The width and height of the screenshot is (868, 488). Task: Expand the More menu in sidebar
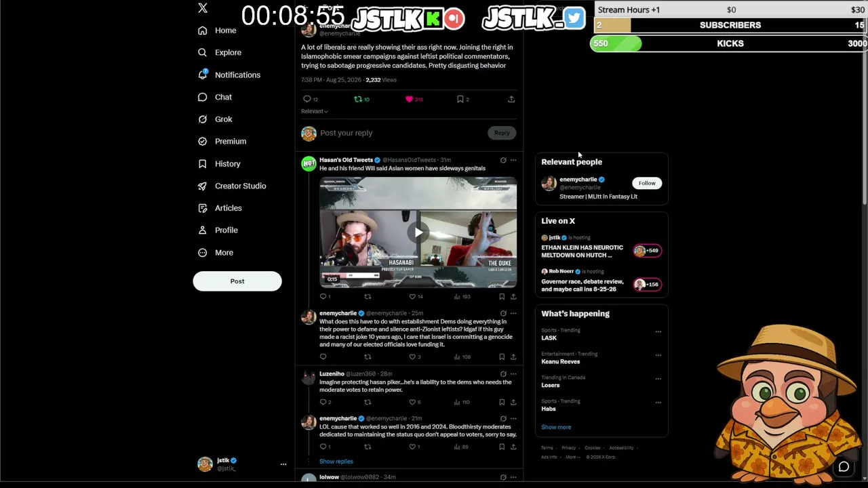click(x=215, y=253)
